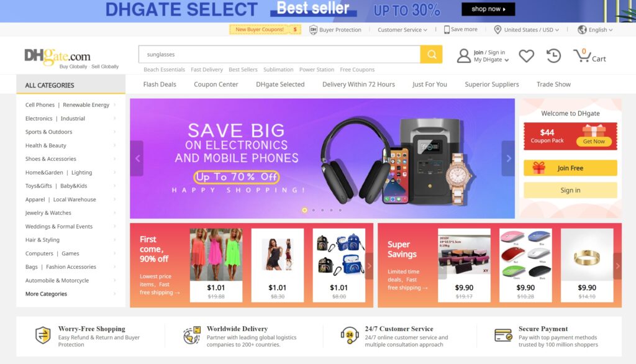Select the last banner carousel dot
Viewport: 636px width, 364px height.
[340, 210]
